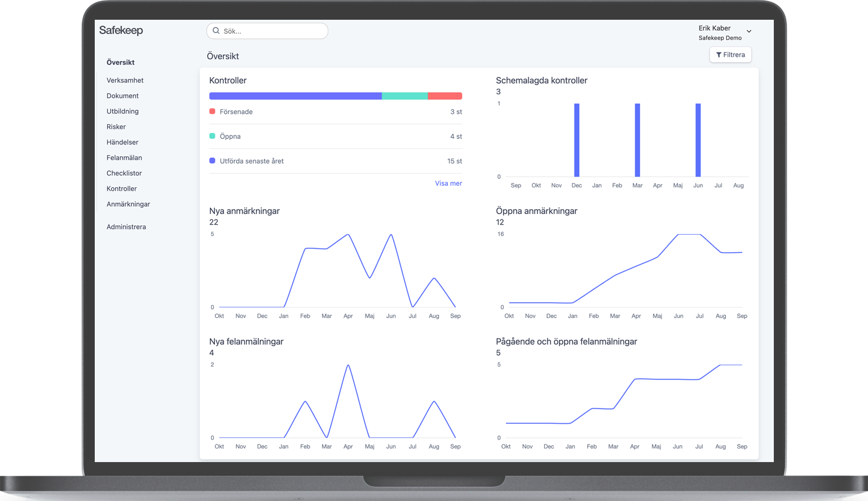The image size is (868, 501).
Task: Click the Erik Kaber user name
Action: click(x=715, y=28)
